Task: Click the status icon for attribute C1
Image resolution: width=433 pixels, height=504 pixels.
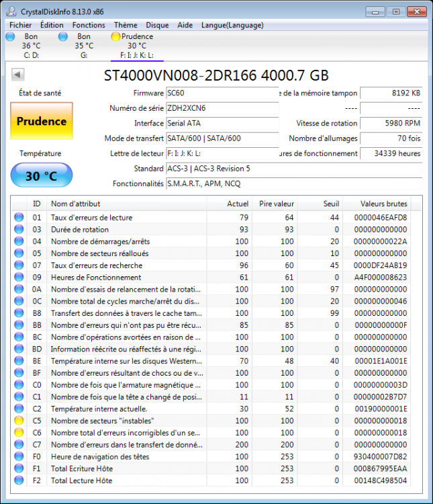Action: (19, 396)
